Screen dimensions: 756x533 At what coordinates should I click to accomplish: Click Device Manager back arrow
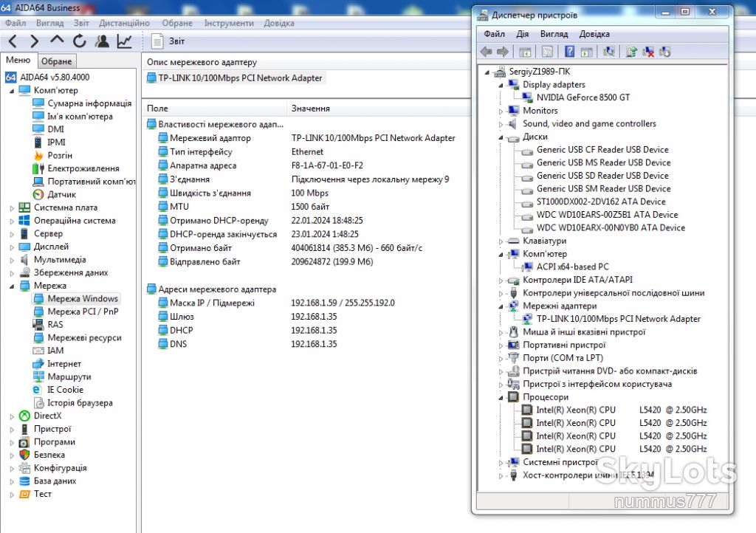click(x=487, y=52)
